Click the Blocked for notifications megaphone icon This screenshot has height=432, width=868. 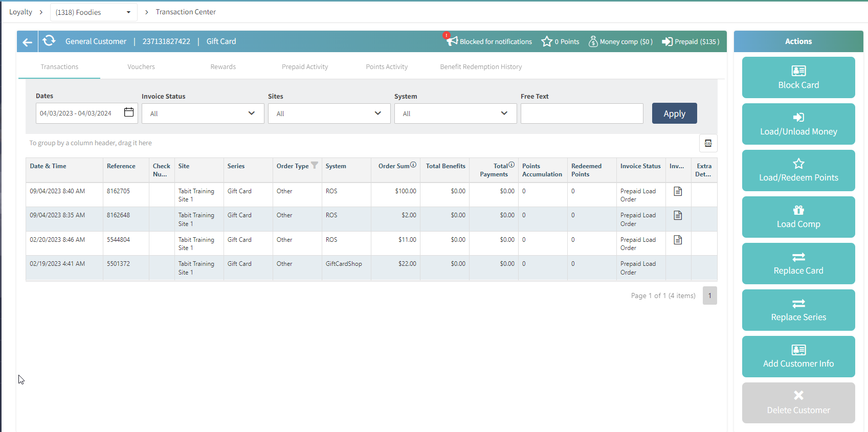(x=451, y=41)
